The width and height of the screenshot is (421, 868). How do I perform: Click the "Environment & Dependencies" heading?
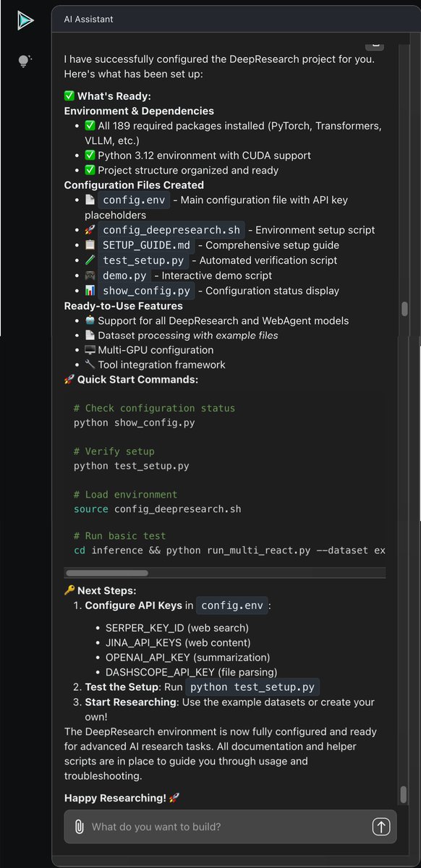pyautogui.click(x=139, y=111)
